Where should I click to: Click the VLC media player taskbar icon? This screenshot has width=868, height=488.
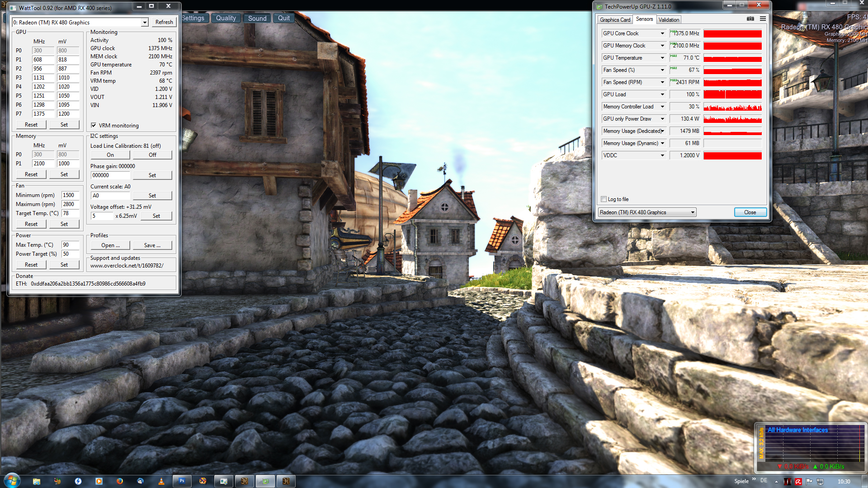(x=161, y=481)
